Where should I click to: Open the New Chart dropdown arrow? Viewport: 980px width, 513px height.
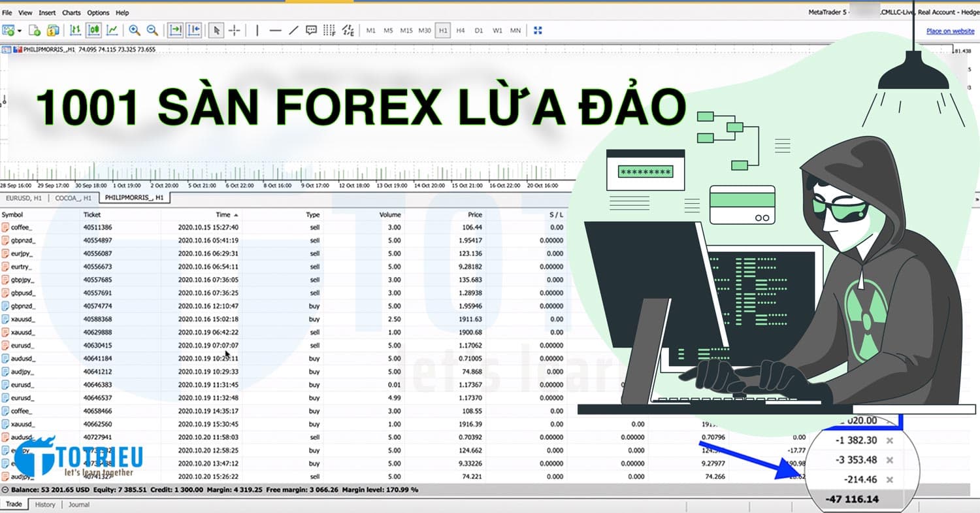(18, 30)
